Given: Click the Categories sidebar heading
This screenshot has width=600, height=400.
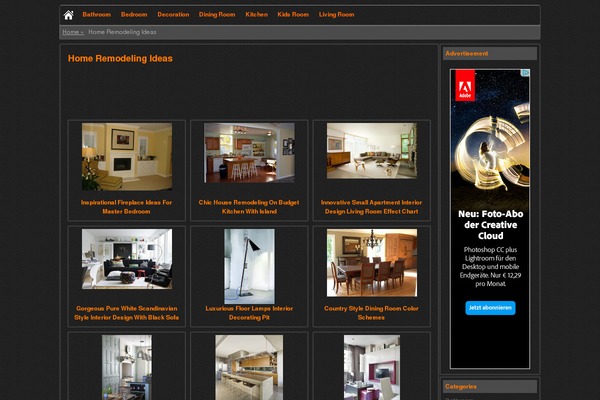Looking at the screenshot, I should point(461,387).
